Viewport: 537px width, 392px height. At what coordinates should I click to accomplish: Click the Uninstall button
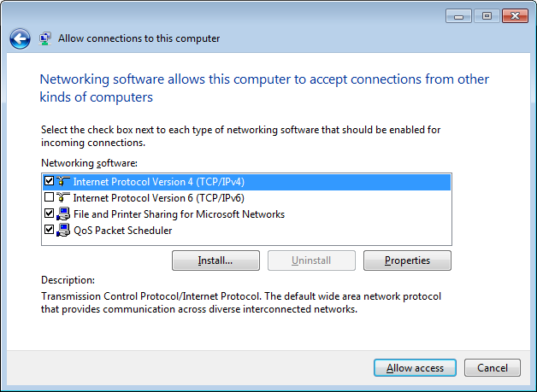click(x=311, y=260)
